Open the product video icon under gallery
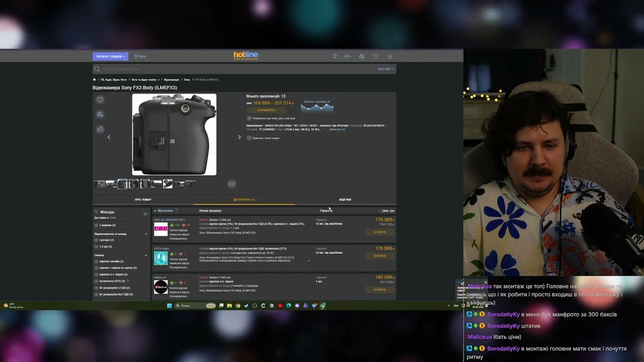Screen dimensions: 644x362 pyautogui.click(x=231, y=184)
